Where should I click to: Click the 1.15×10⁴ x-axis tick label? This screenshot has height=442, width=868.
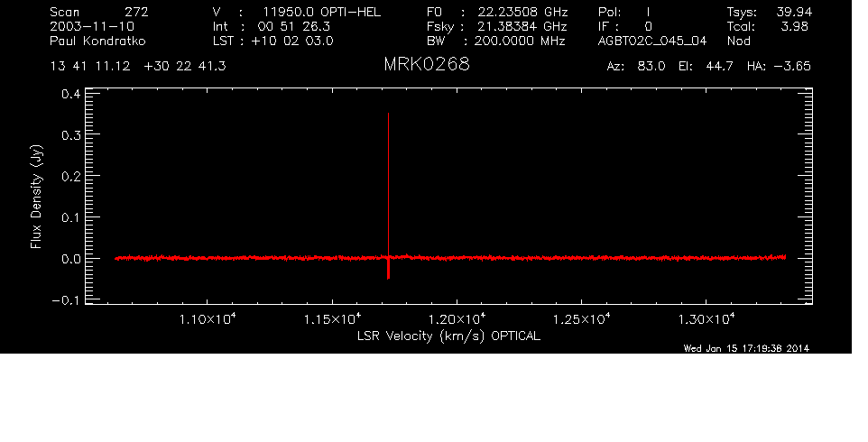tap(333, 319)
